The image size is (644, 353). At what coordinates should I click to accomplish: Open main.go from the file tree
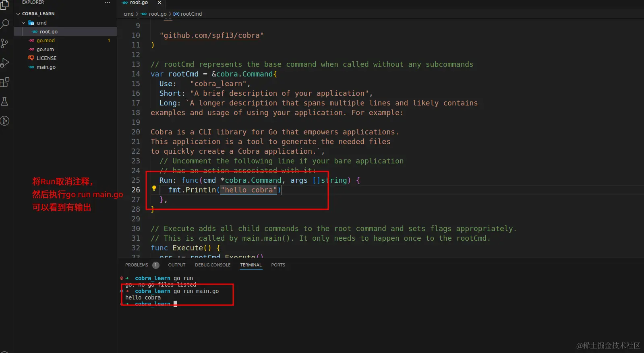click(65, 67)
